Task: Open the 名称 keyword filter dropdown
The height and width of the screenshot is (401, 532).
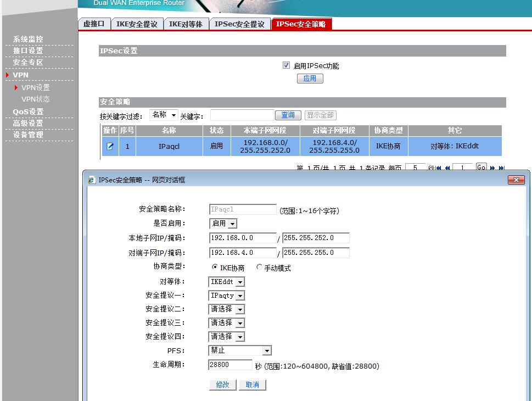Action: coord(164,115)
